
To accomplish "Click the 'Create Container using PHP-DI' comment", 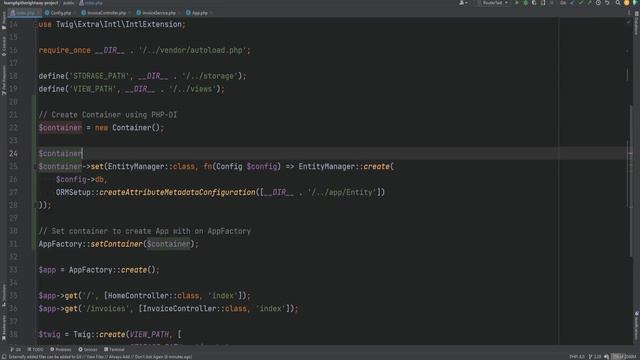I will click(x=108, y=115).
